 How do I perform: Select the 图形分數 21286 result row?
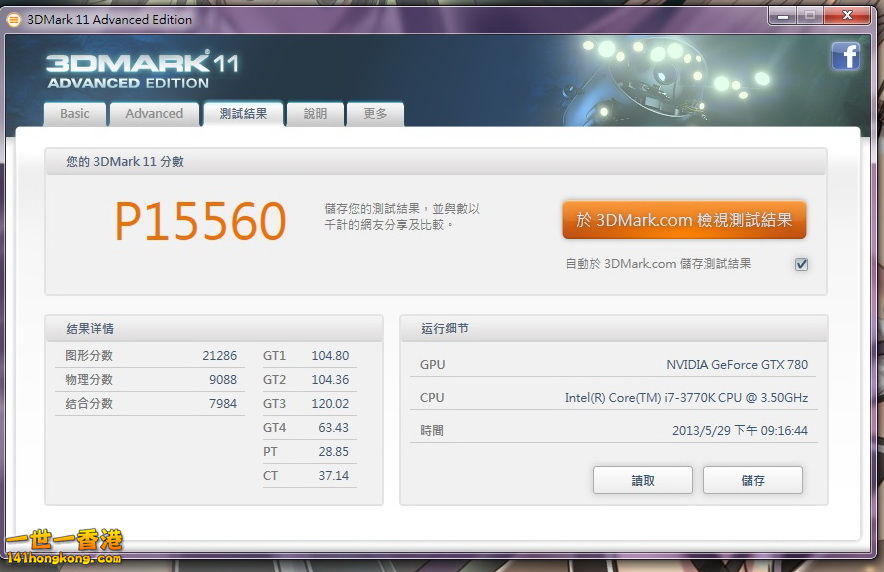(x=150, y=356)
